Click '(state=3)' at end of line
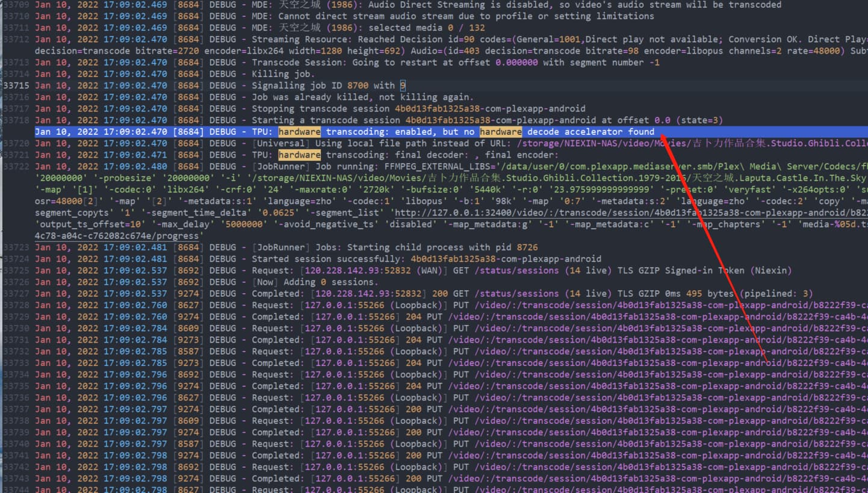 pos(699,120)
